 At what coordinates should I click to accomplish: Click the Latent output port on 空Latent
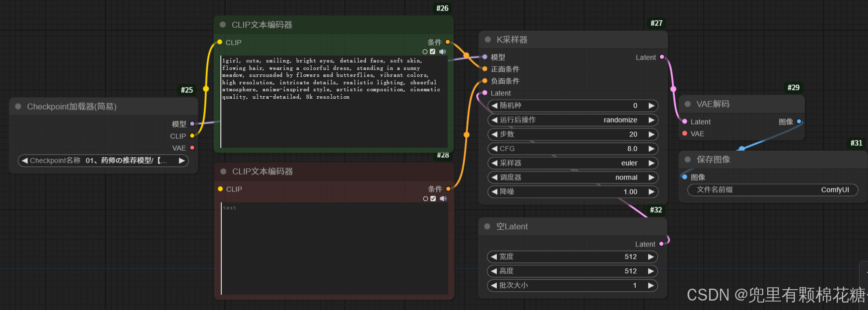pos(662,244)
